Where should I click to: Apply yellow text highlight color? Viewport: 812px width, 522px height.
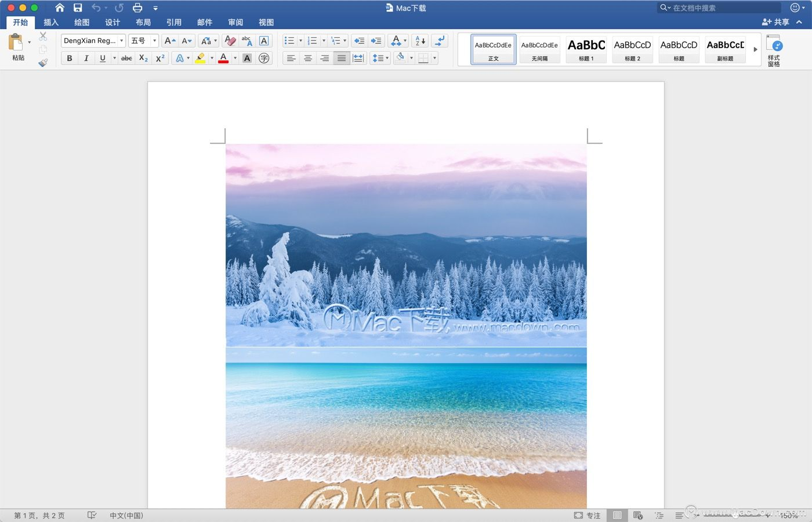point(200,58)
